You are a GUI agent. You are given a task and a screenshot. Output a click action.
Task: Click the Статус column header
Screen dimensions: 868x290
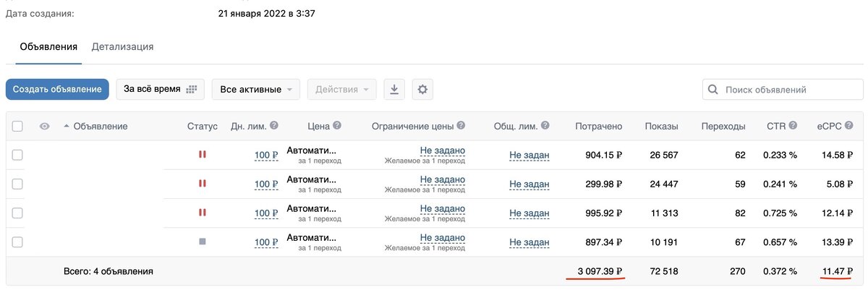203,127
